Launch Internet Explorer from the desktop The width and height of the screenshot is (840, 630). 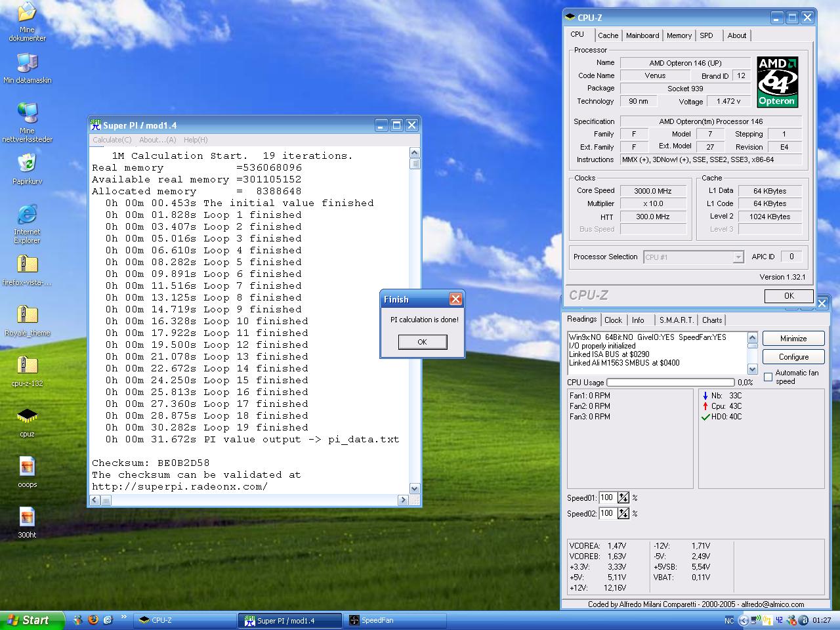[27, 224]
